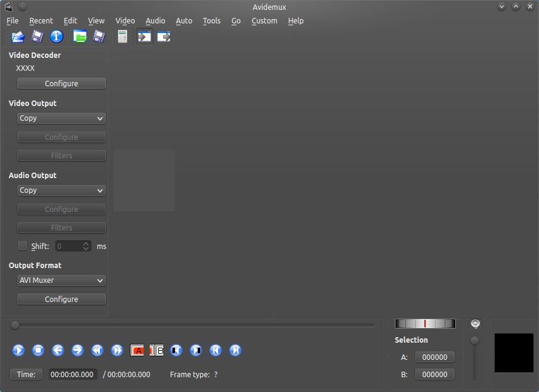Go to the last frame
Image resolution: width=539 pixels, height=392 pixels.
click(x=235, y=350)
